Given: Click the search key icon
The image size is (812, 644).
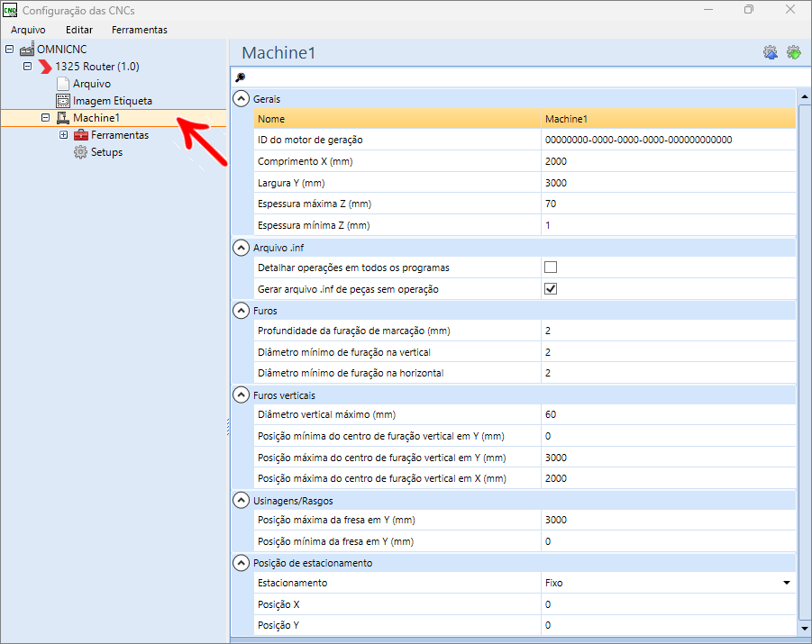Looking at the screenshot, I should pyautogui.click(x=240, y=77).
